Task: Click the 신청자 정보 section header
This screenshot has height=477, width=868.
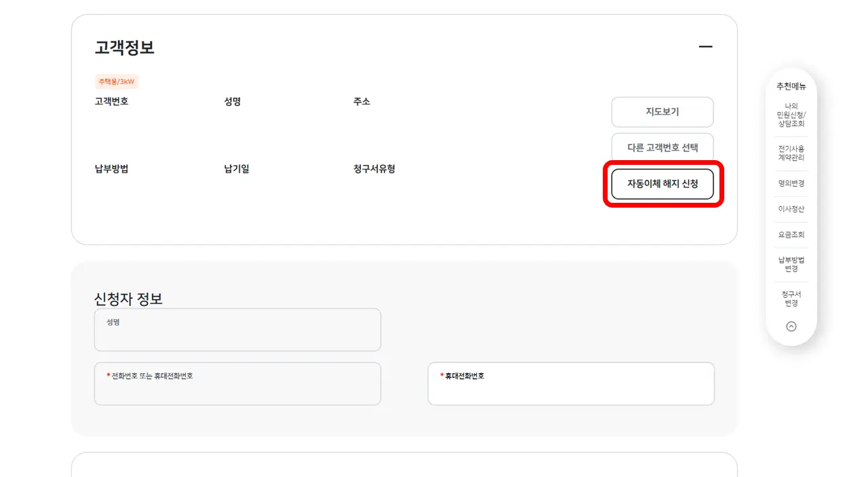Action: [130, 299]
